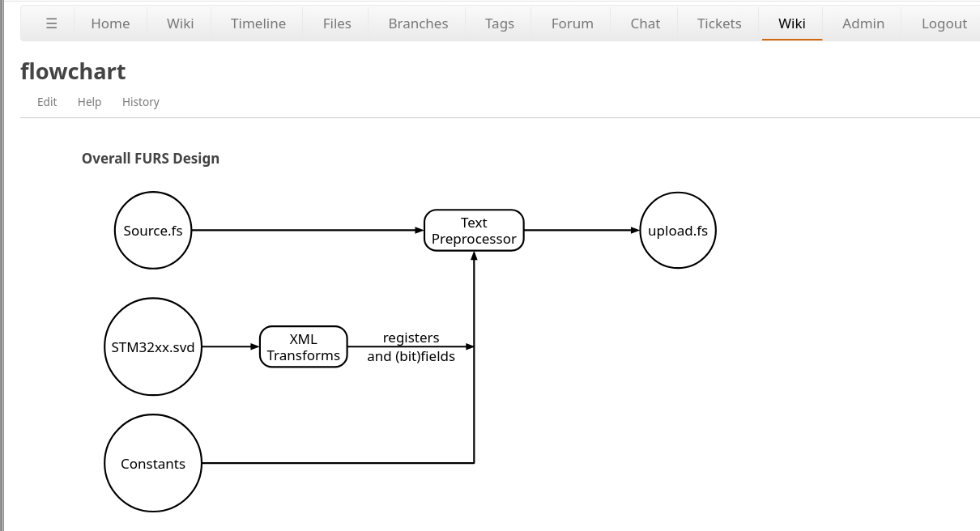Open the wiki Help link
Viewport: 980px width, 531px height.
pyautogui.click(x=89, y=101)
